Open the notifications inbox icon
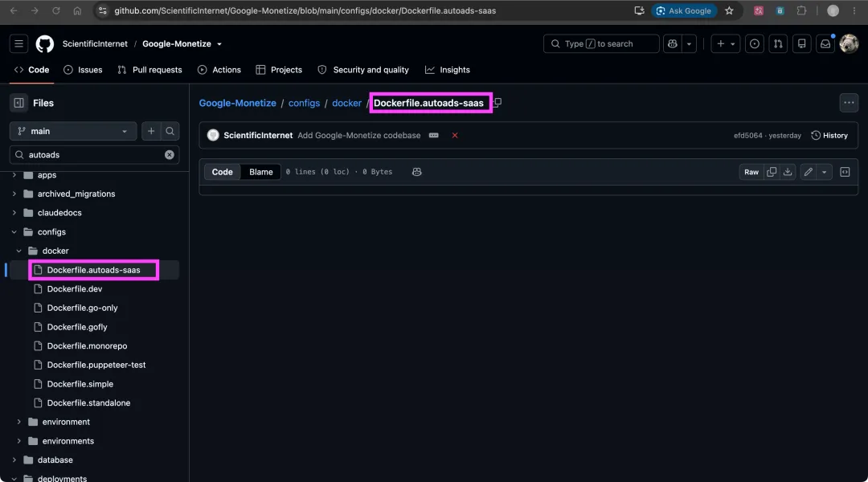Viewport: 868px width, 482px height. pos(825,43)
